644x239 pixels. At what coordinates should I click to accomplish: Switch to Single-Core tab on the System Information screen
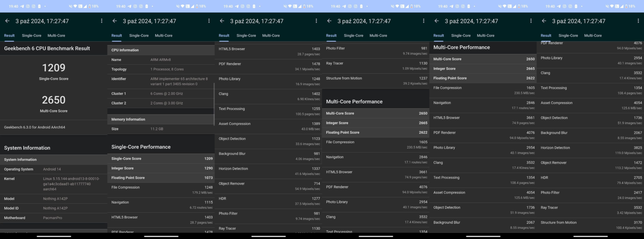coord(31,35)
